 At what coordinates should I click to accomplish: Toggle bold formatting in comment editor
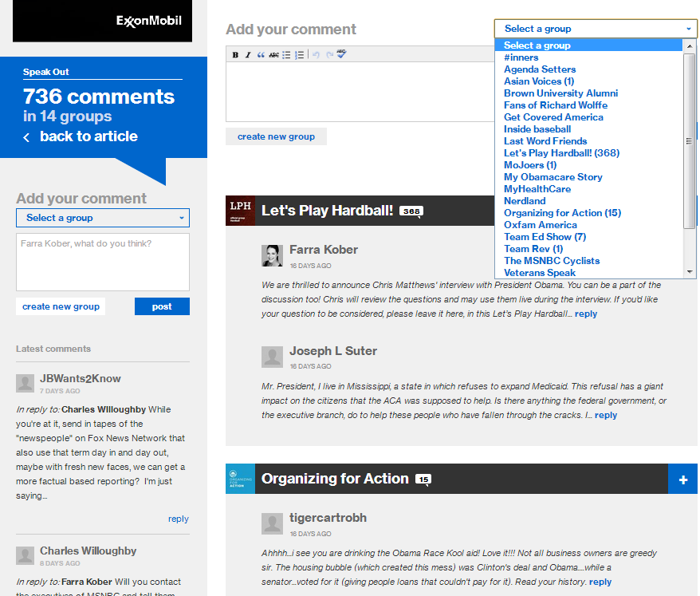click(x=235, y=55)
